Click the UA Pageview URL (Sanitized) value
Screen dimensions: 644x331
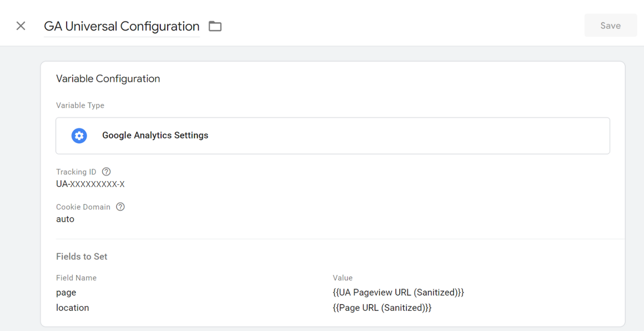(x=398, y=292)
